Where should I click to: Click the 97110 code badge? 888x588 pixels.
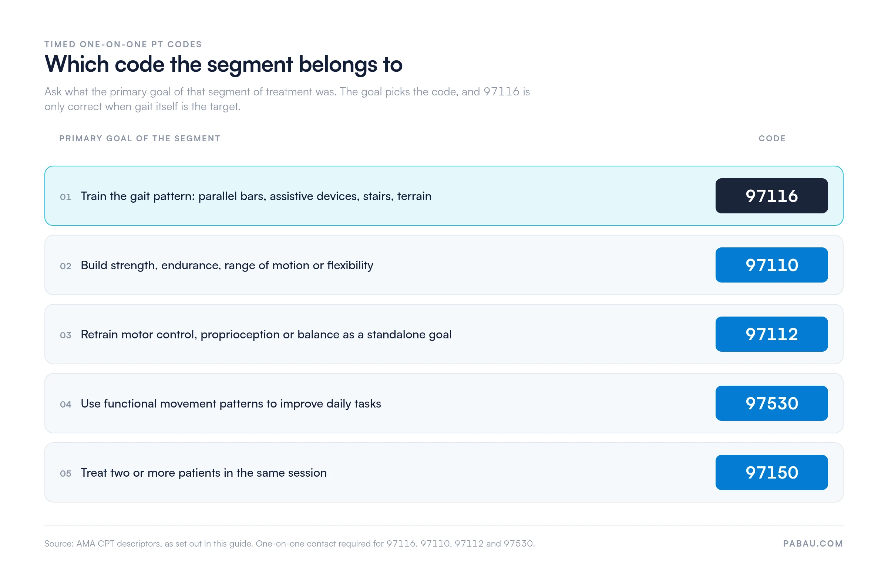(771, 265)
